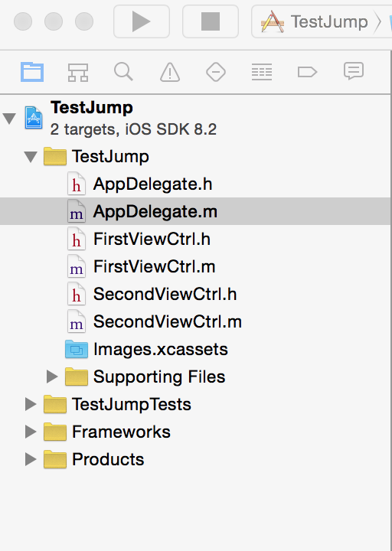Screen dimensions: 392x551
Task: Open the Breakpoint navigator icon
Action: [x=307, y=72]
